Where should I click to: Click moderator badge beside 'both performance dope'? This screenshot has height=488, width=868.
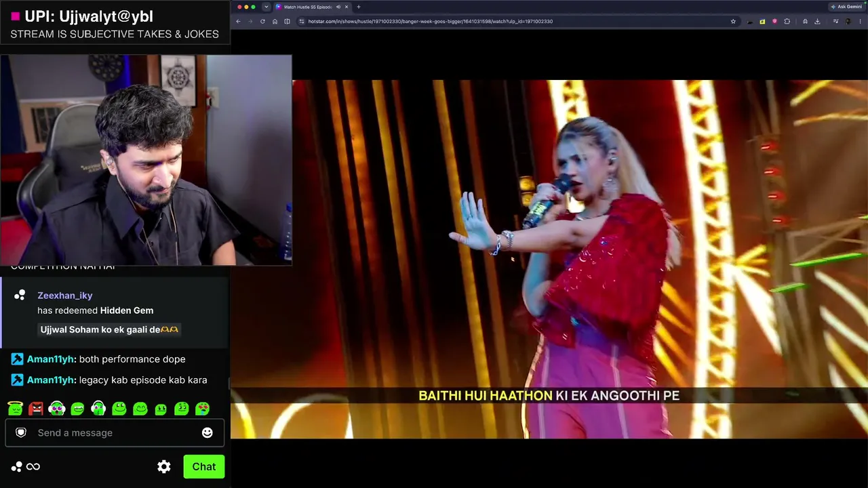(17, 359)
